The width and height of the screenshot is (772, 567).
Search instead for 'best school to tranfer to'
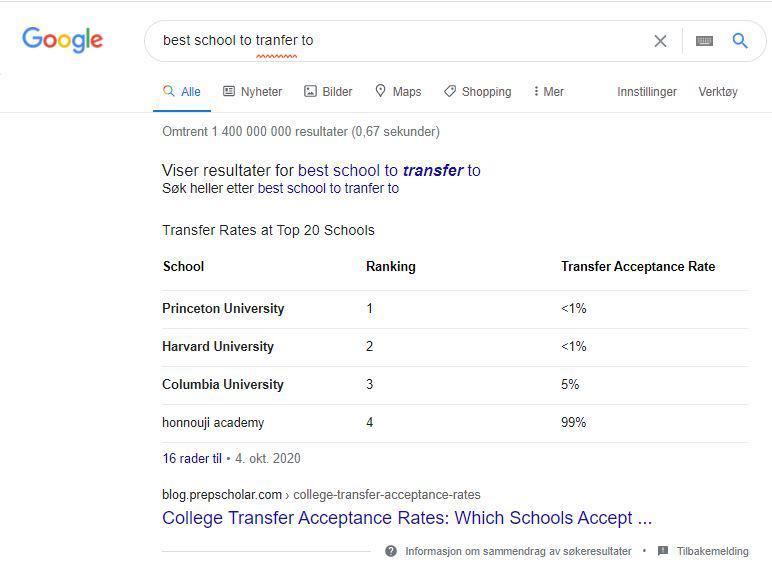pos(328,188)
